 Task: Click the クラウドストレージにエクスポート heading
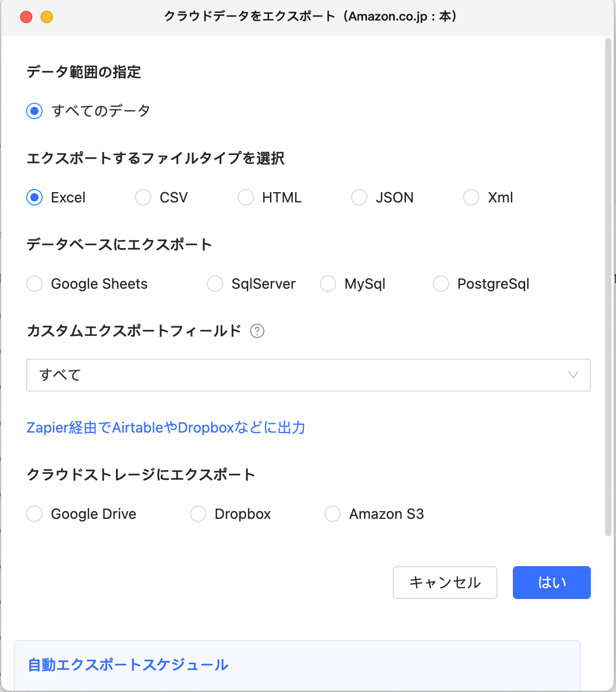[141, 475]
